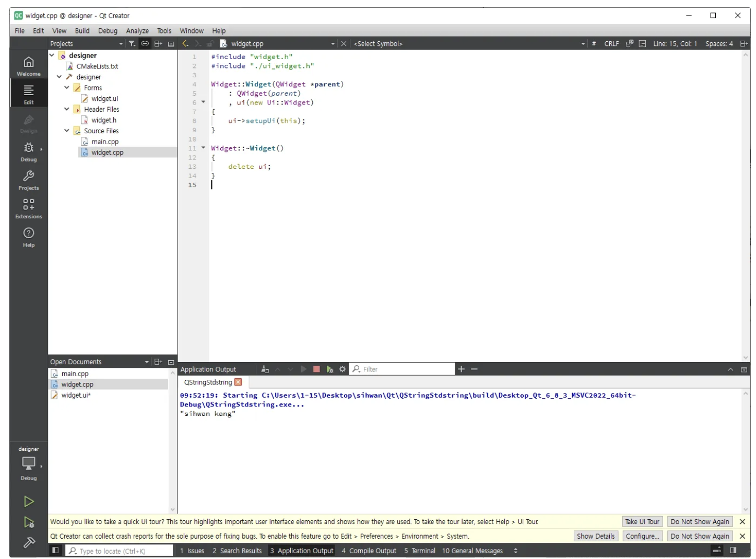Open widget.ui* in Open Documents
756x559 pixels.
click(76, 395)
